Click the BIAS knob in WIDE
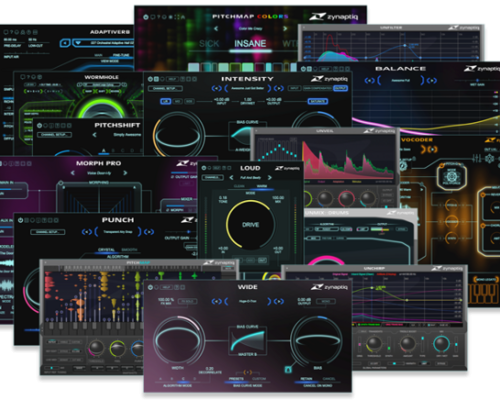 [x=316, y=341]
